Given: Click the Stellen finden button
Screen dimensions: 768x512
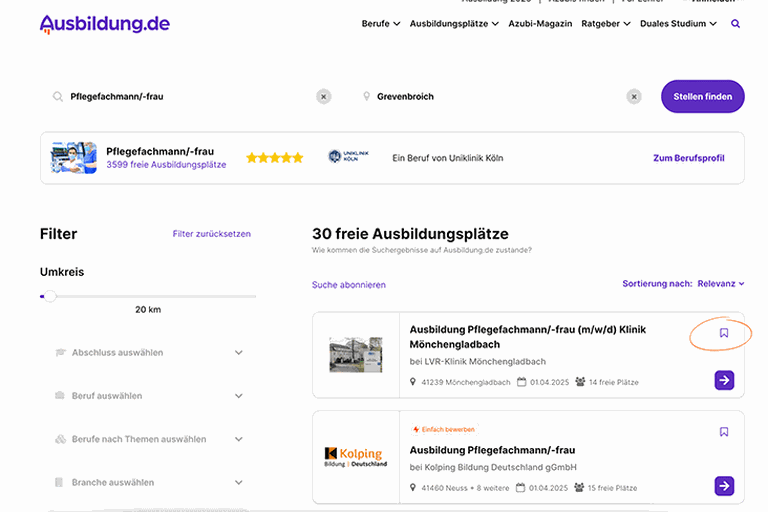Looking at the screenshot, I should (x=702, y=97).
